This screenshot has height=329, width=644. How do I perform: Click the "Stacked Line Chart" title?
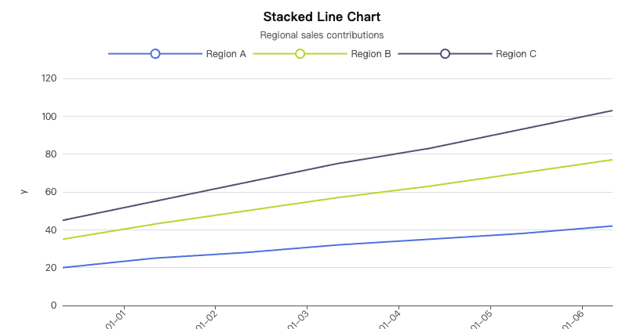click(322, 16)
